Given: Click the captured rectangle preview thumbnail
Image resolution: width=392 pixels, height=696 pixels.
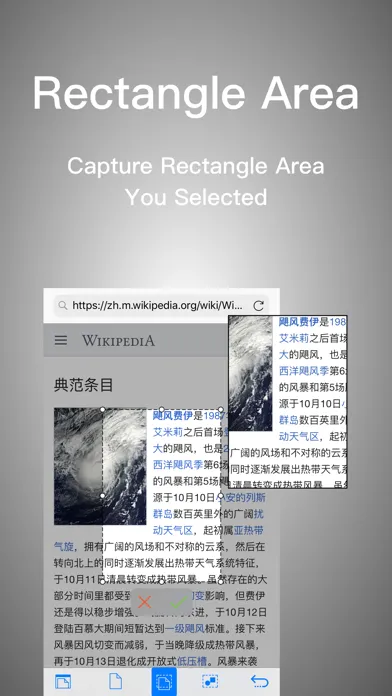Looking at the screenshot, I should [x=288, y=402].
